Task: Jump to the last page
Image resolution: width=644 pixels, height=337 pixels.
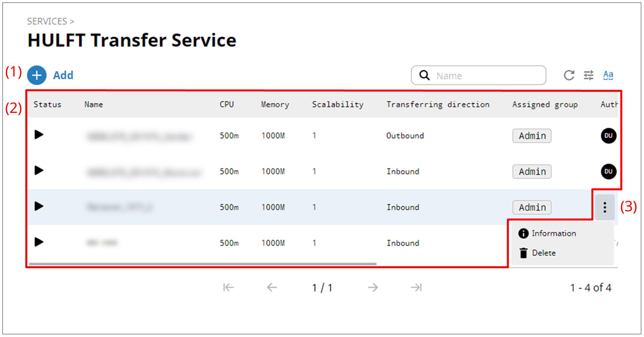Action: [x=416, y=288]
